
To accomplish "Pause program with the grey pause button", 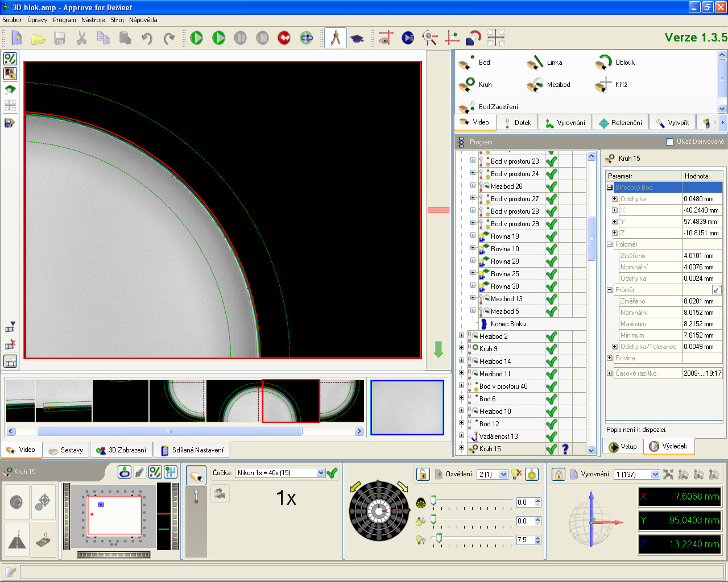I will [x=241, y=38].
